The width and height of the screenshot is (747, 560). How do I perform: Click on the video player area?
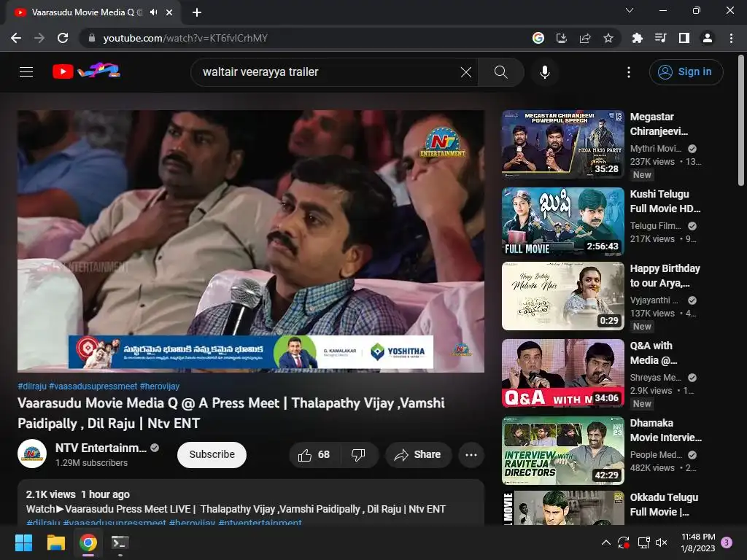tap(251, 241)
